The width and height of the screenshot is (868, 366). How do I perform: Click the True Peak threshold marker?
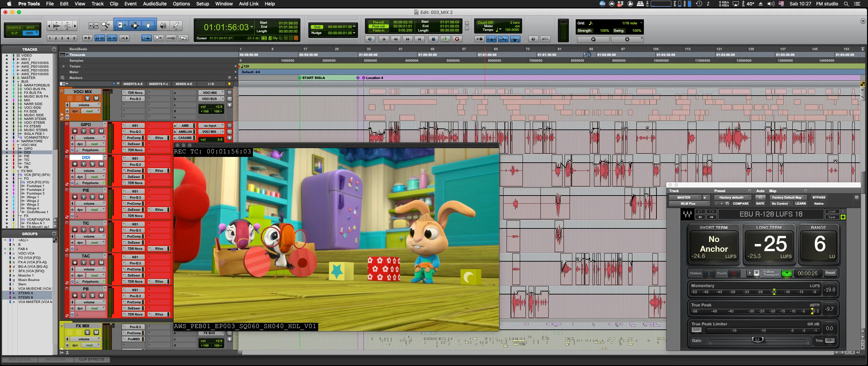coord(812,311)
